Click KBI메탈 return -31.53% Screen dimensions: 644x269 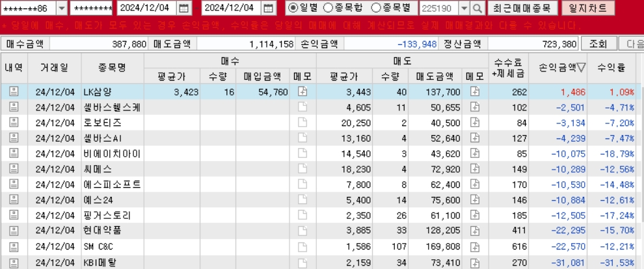[617, 263]
